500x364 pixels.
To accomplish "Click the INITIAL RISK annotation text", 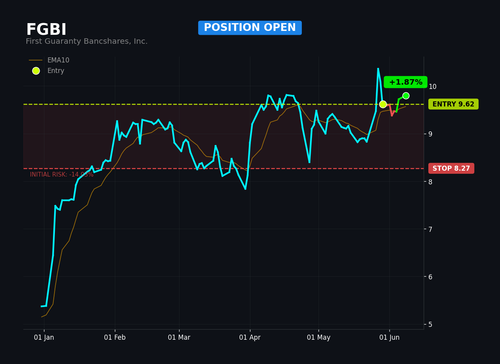I will tap(61, 175).
